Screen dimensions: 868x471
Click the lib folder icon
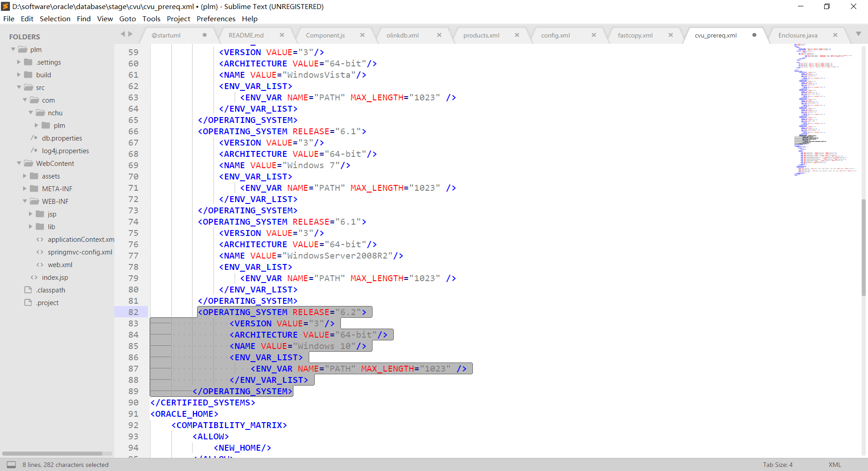pos(40,226)
